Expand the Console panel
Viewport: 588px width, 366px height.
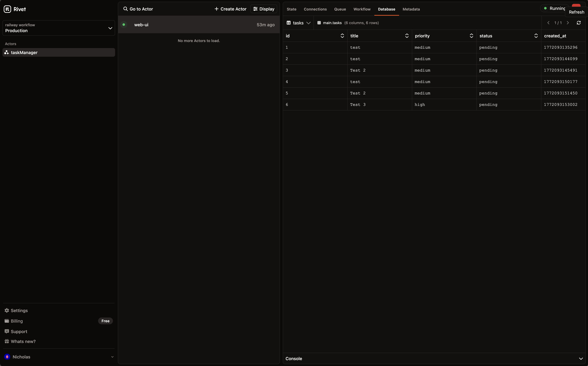(x=580, y=358)
